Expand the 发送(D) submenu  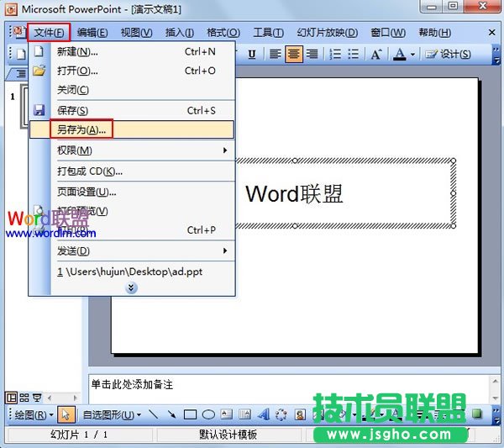click(132, 250)
